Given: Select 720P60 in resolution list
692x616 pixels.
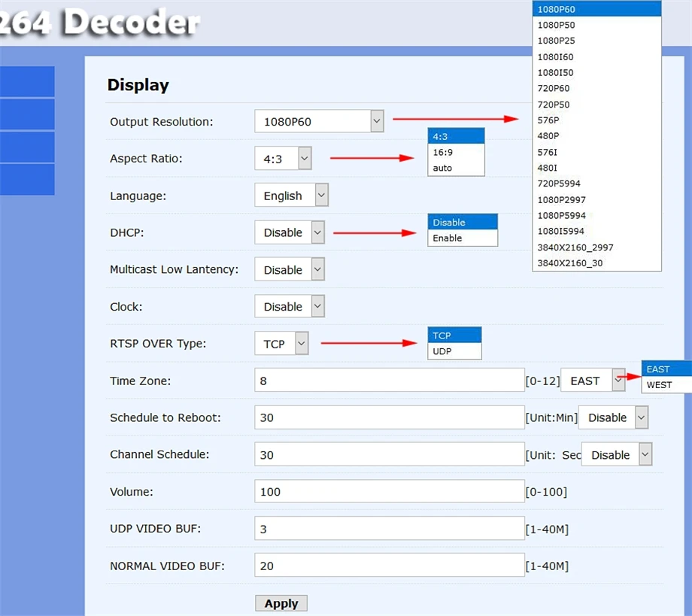Looking at the screenshot, I should pos(554,88).
